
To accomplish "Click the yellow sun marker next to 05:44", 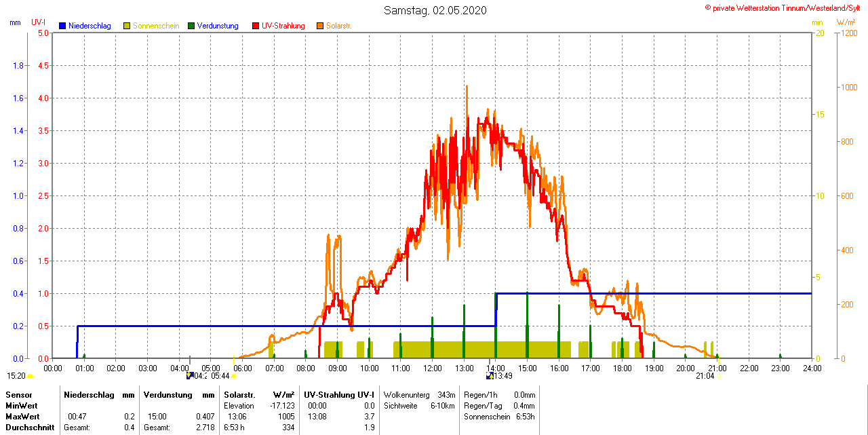I will (x=234, y=375).
